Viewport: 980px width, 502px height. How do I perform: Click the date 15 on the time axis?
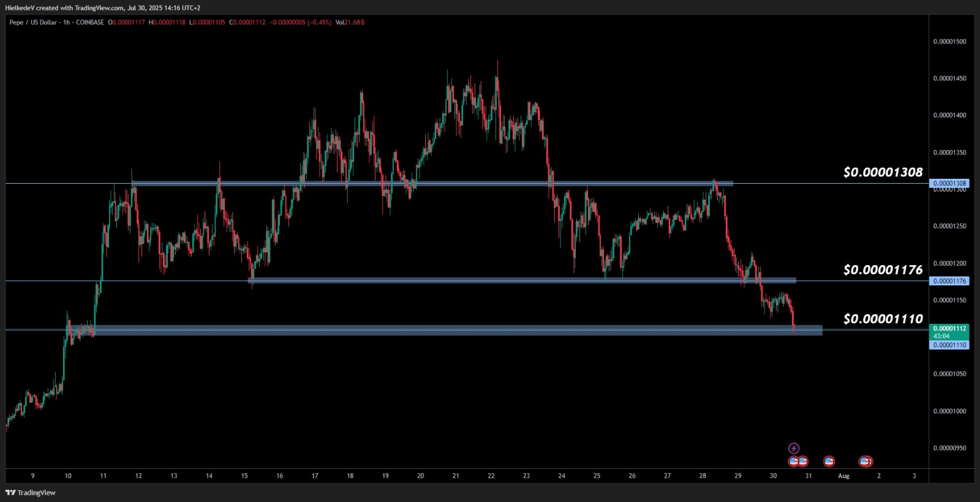pyautogui.click(x=244, y=476)
